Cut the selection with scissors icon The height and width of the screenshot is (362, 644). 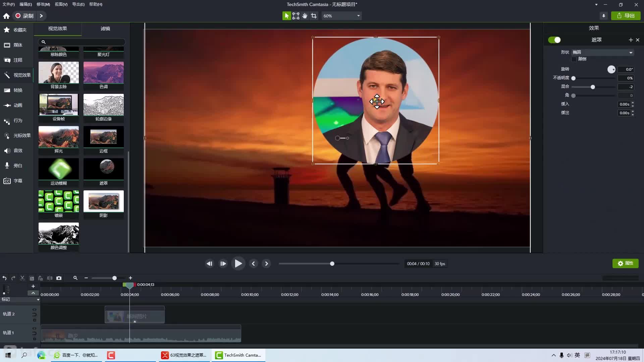coord(22,278)
